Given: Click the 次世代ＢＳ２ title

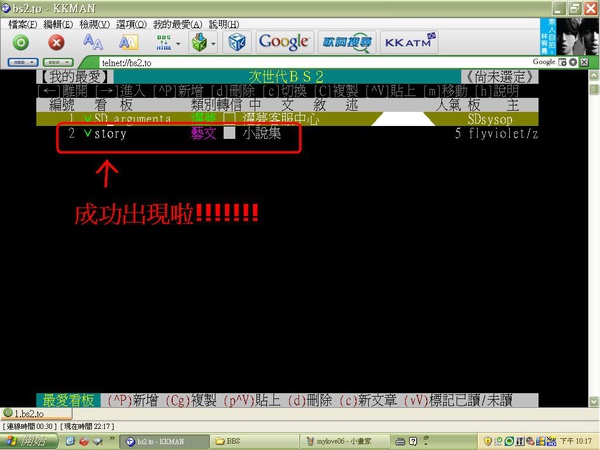Looking at the screenshot, I should click(286, 77).
